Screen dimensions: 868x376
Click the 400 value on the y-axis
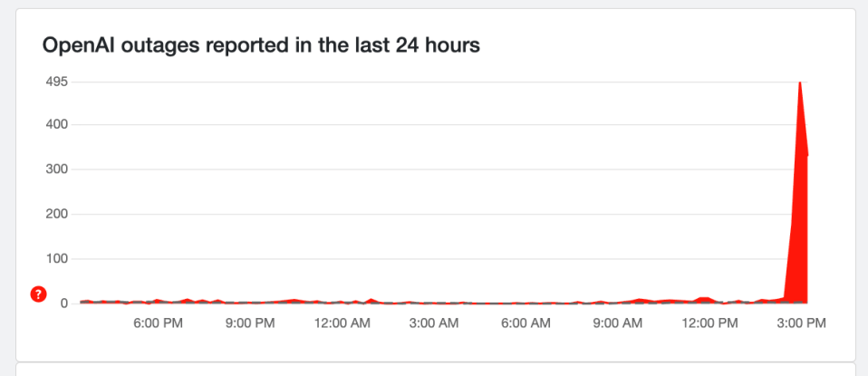56,125
